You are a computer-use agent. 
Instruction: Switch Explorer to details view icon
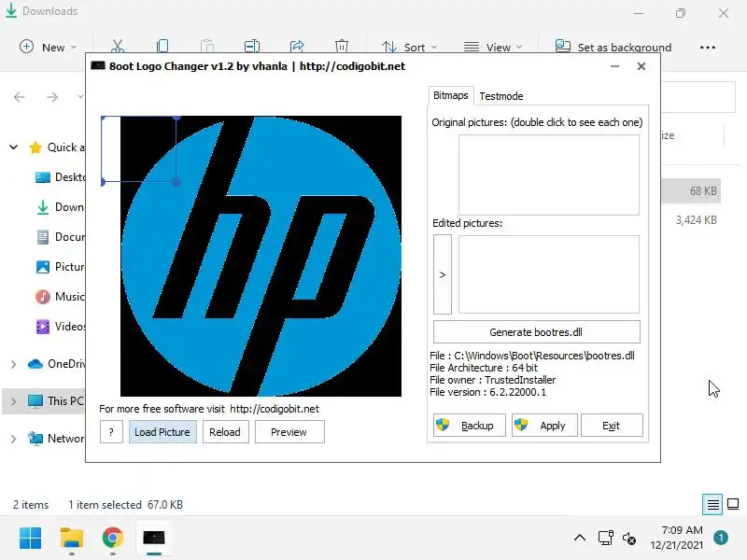pos(712,504)
